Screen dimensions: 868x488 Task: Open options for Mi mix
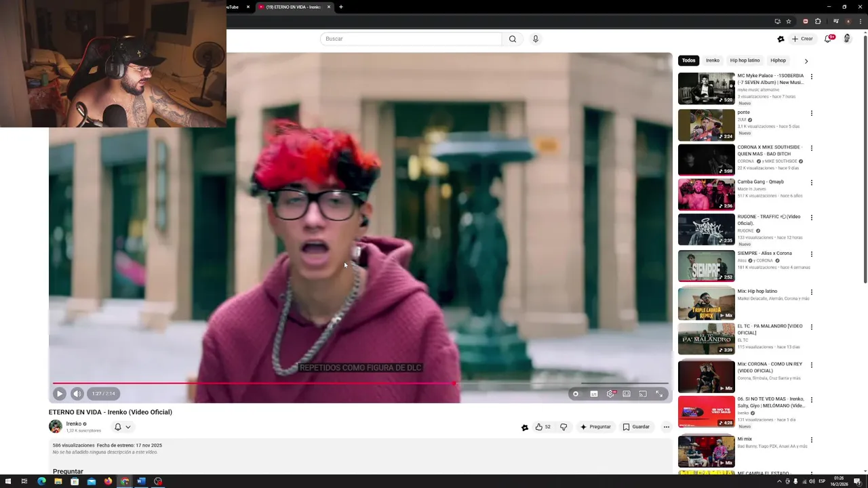[x=812, y=440]
